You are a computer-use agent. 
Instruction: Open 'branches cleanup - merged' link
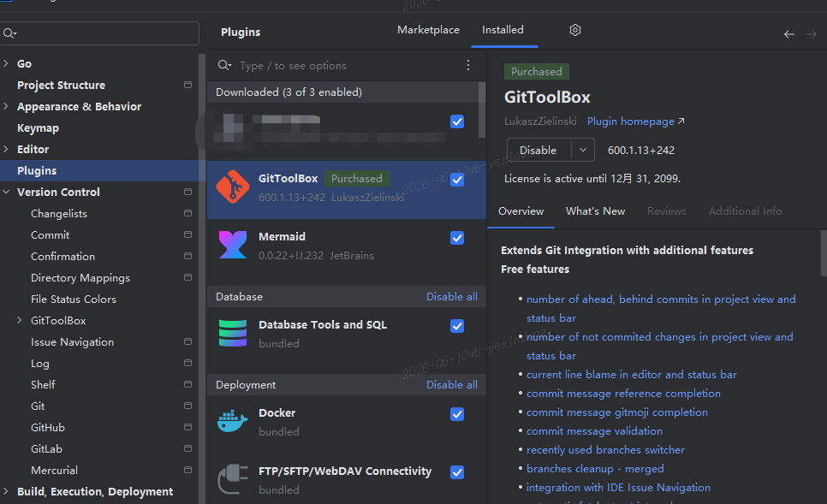point(595,469)
